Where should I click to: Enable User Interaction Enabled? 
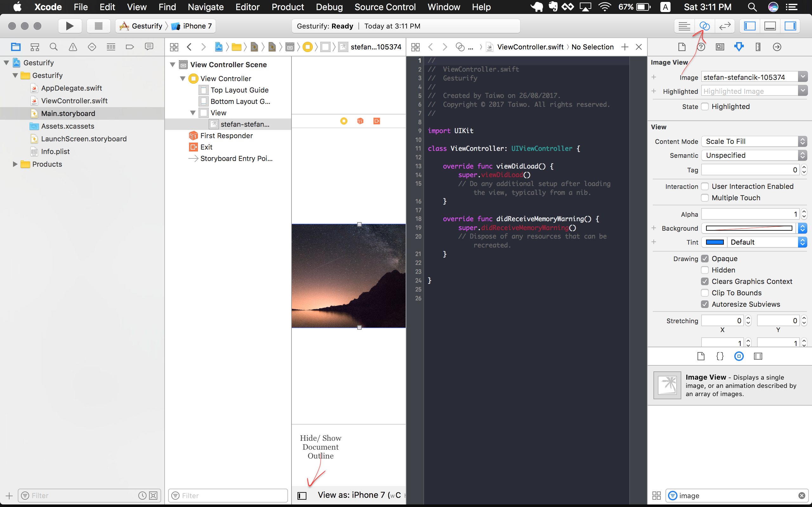tap(704, 186)
